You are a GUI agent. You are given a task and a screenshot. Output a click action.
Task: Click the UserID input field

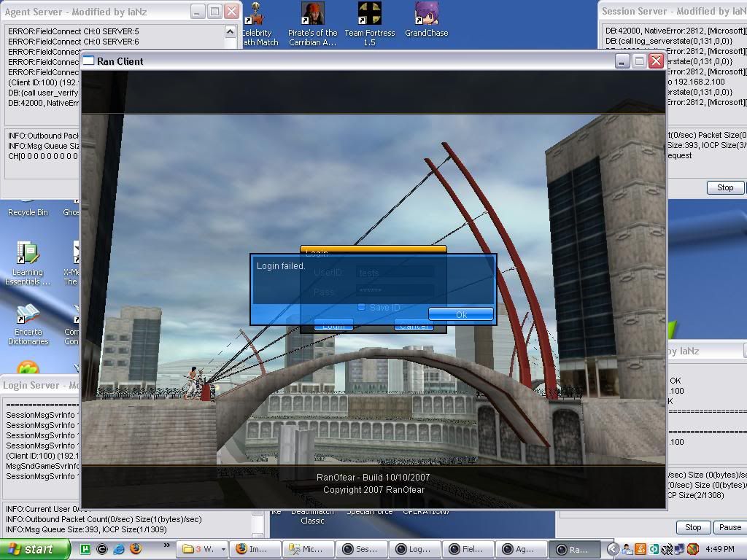(395, 273)
